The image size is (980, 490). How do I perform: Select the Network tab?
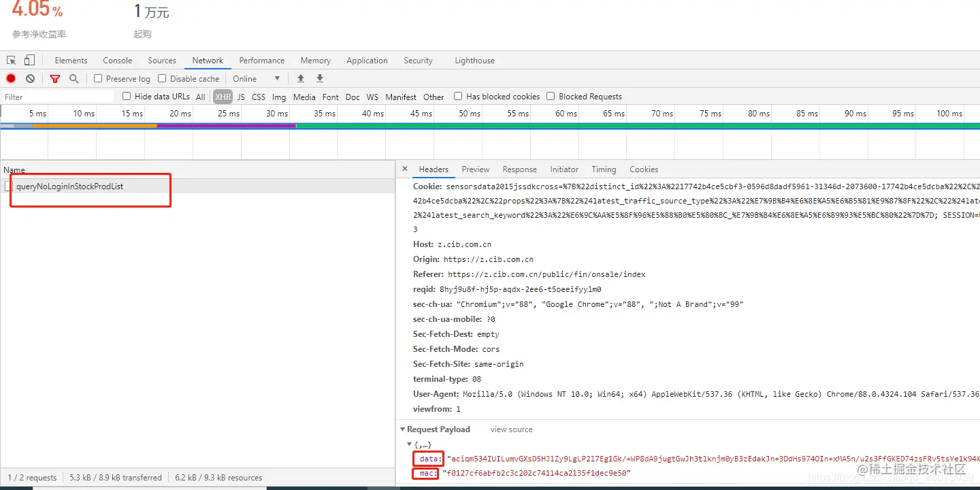(x=208, y=61)
